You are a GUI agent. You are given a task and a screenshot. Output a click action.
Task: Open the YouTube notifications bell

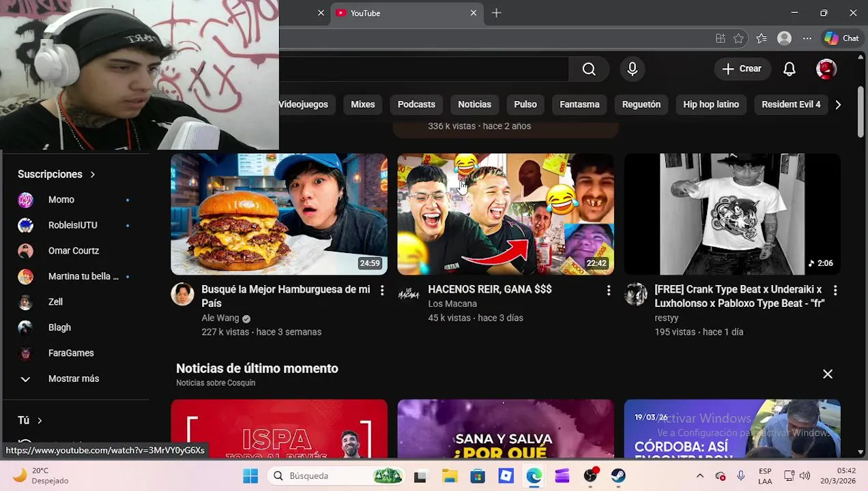click(x=790, y=69)
